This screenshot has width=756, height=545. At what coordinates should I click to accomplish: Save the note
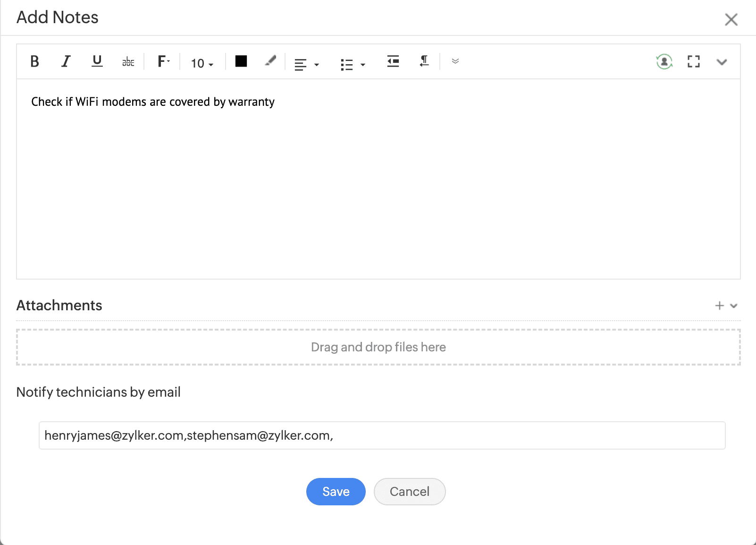click(x=336, y=492)
